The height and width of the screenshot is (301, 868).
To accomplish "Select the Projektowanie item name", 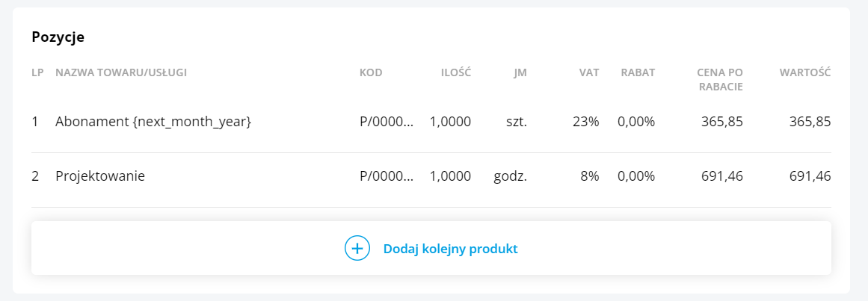I will coord(100,176).
